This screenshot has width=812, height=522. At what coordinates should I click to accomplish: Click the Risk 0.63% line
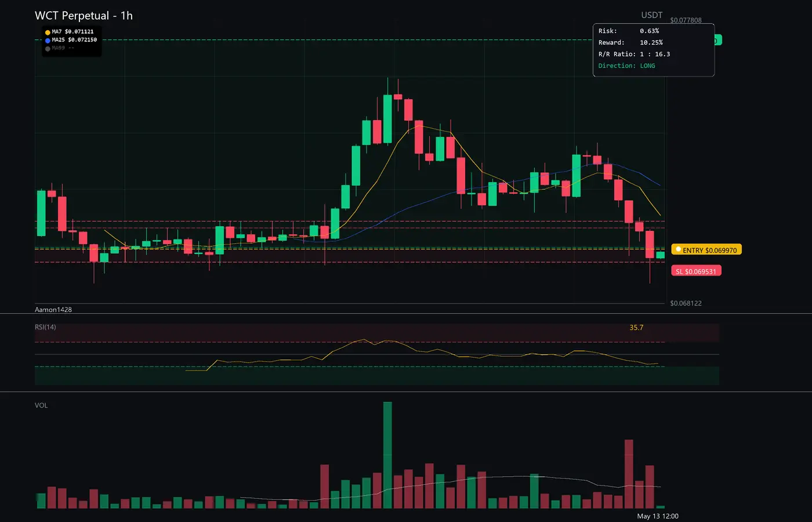(x=629, y=31)
